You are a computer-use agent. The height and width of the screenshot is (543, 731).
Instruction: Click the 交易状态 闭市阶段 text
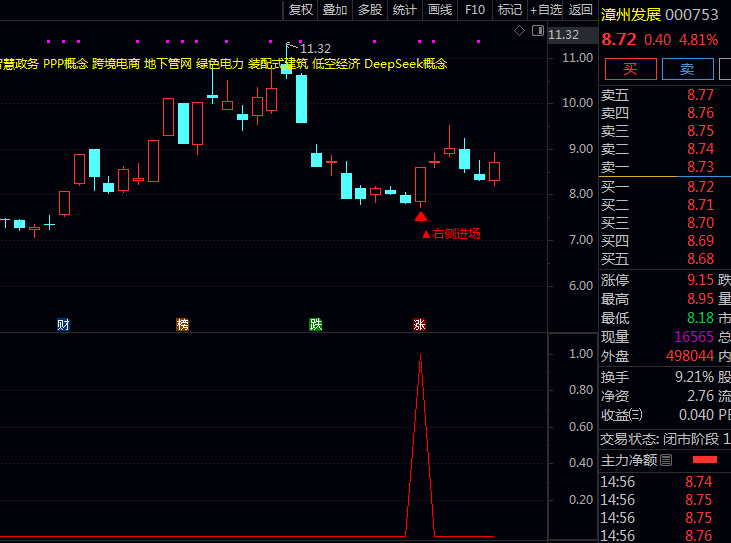pos(660,439)
